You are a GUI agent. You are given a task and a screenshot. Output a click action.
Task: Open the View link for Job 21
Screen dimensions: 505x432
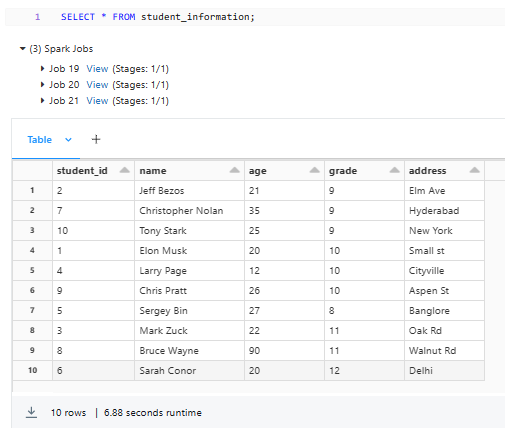point(97,101)
